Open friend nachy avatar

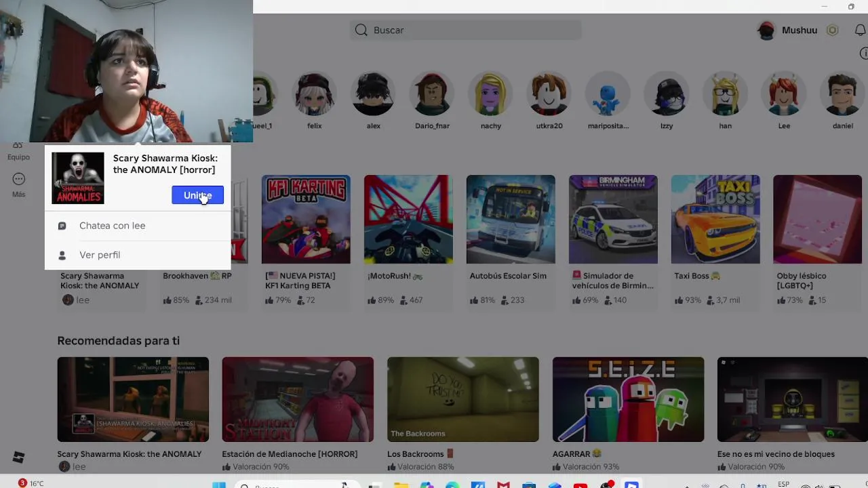coord(490,95)
